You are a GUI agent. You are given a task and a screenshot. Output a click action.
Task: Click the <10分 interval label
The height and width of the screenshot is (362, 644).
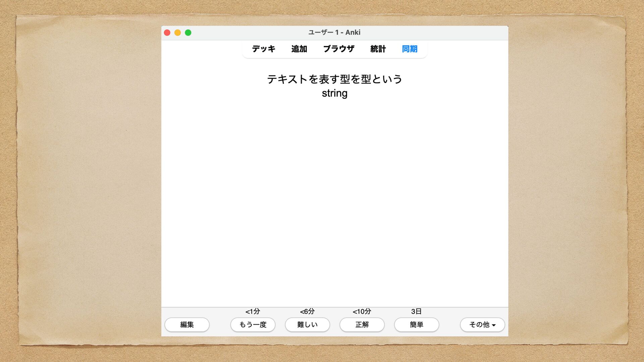coord(362,311)
